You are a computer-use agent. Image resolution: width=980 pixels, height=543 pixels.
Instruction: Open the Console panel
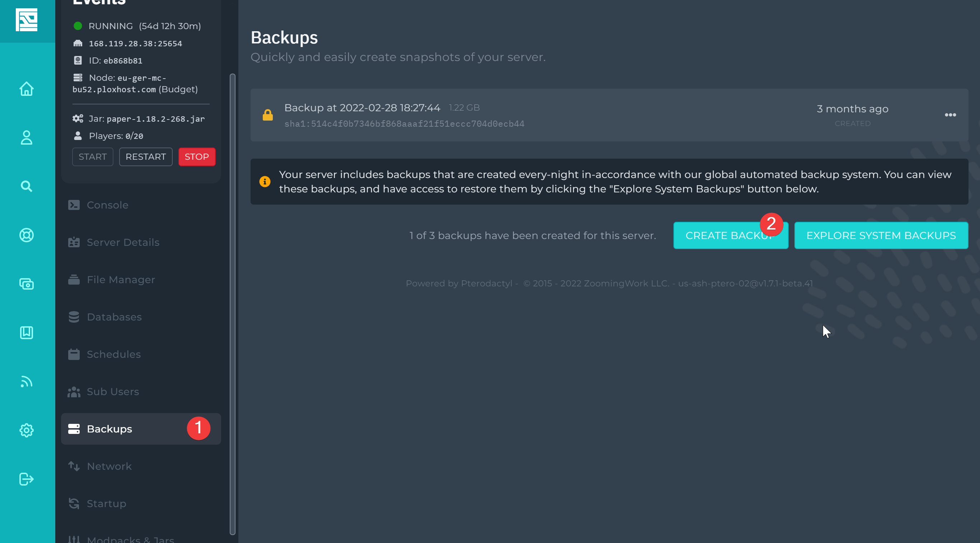click(108, 205)
